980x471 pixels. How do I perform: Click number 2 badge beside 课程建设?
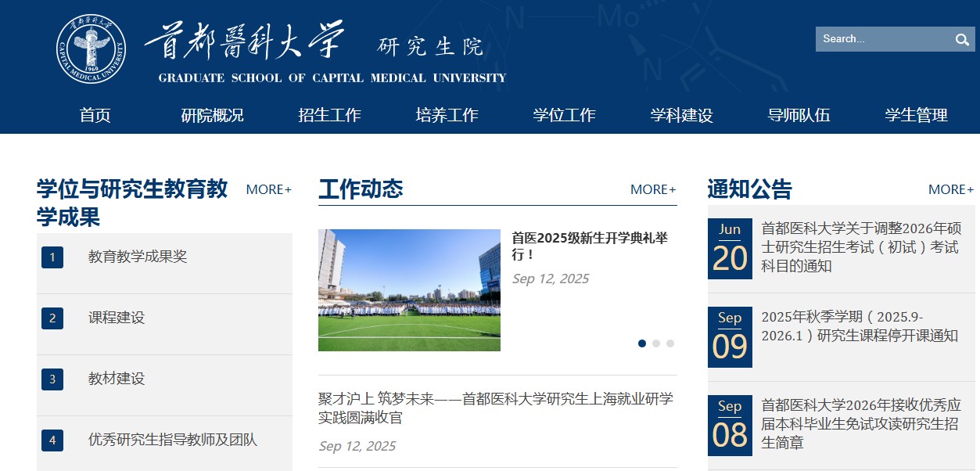click(52, 318)
